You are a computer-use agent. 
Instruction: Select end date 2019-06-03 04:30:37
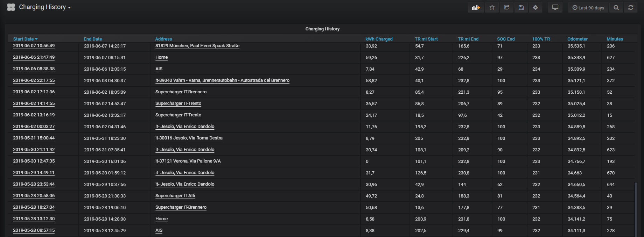(105, 81)
